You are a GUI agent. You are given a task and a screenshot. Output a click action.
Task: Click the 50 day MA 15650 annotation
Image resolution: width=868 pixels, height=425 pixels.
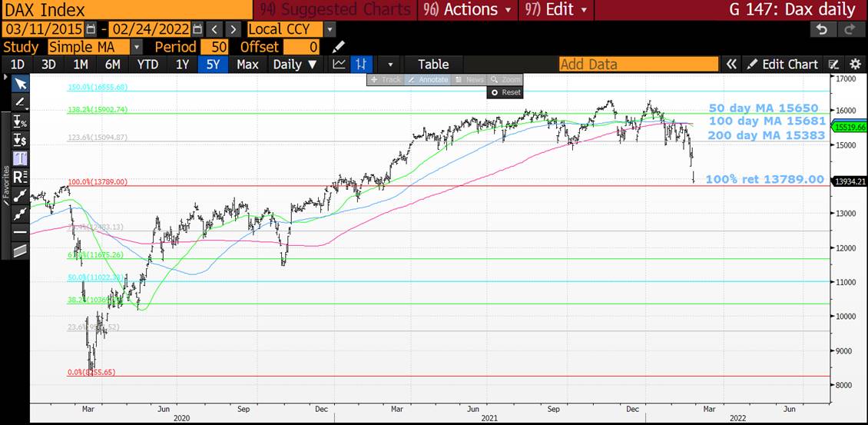pyautogui.click(x=764, y=108)
